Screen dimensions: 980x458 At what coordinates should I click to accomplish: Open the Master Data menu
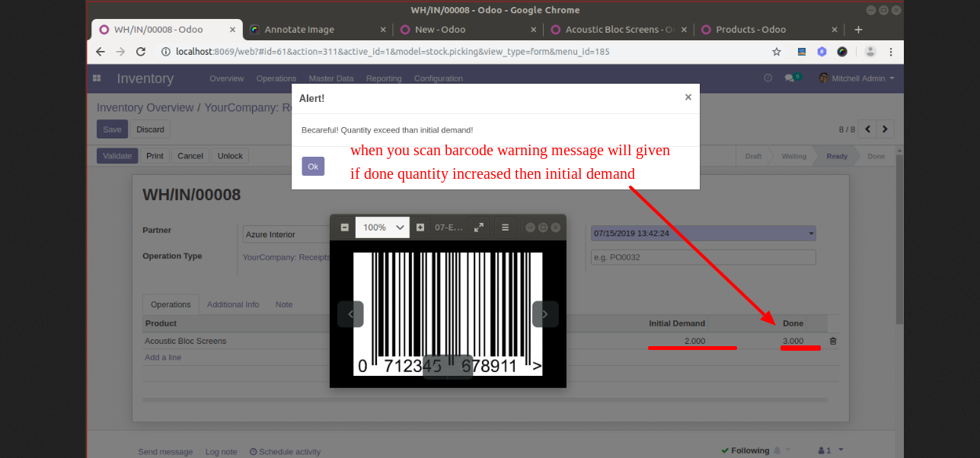pyautogui.click(x=331, y=78)
